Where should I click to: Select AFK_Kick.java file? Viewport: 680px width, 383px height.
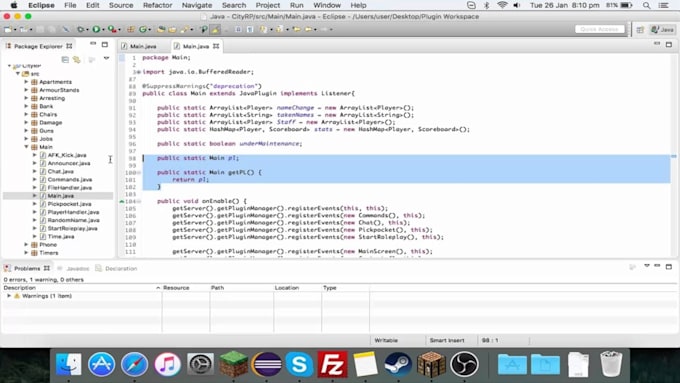pos(67,155)
